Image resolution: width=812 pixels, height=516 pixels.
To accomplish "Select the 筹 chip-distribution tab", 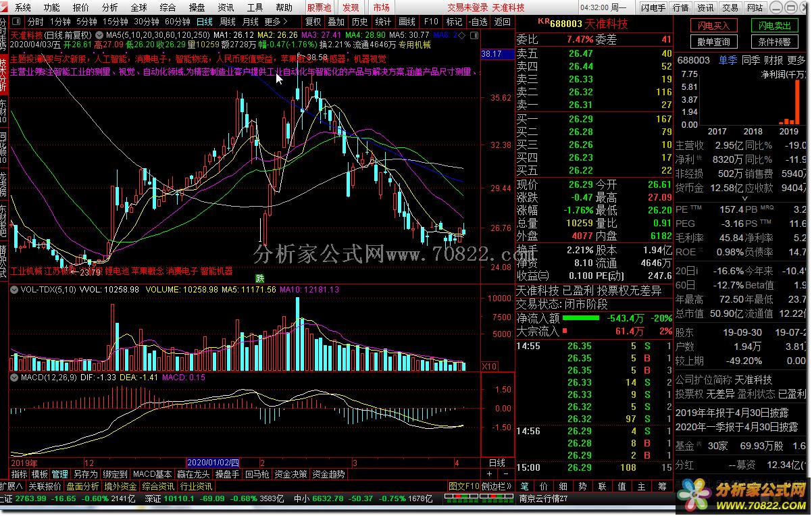I will 661,486.
